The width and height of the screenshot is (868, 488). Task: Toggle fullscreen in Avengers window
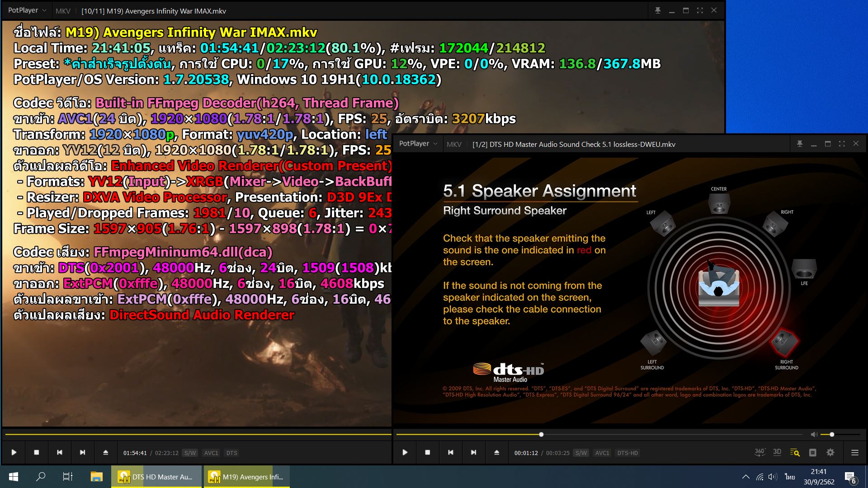point(700,10)
